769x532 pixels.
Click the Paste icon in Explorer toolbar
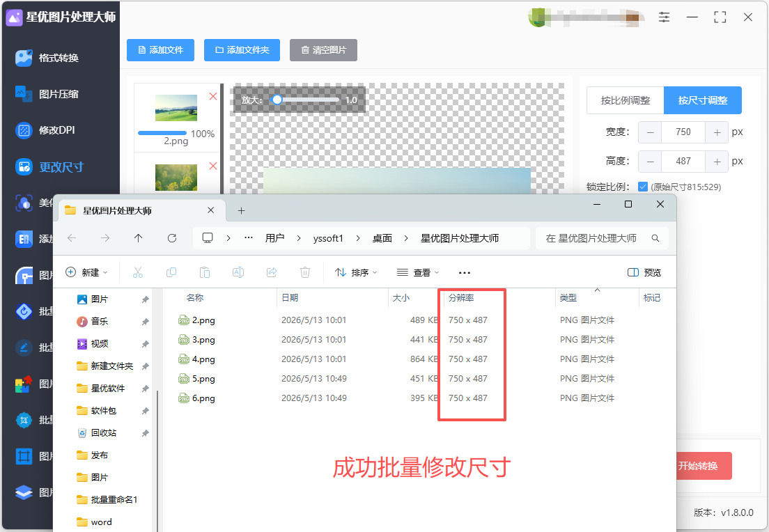[205, 273]
